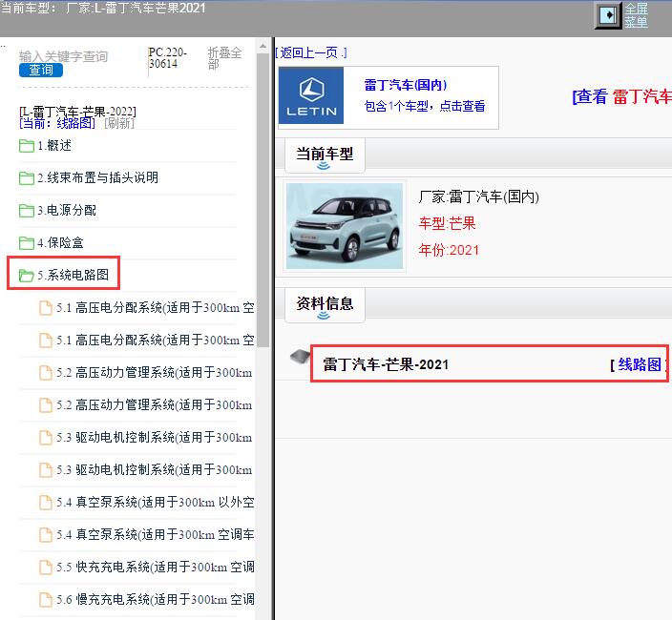Click scrollbar up arrow in left panel
Screen dimensions: 672x620
(x=262, y=46)
